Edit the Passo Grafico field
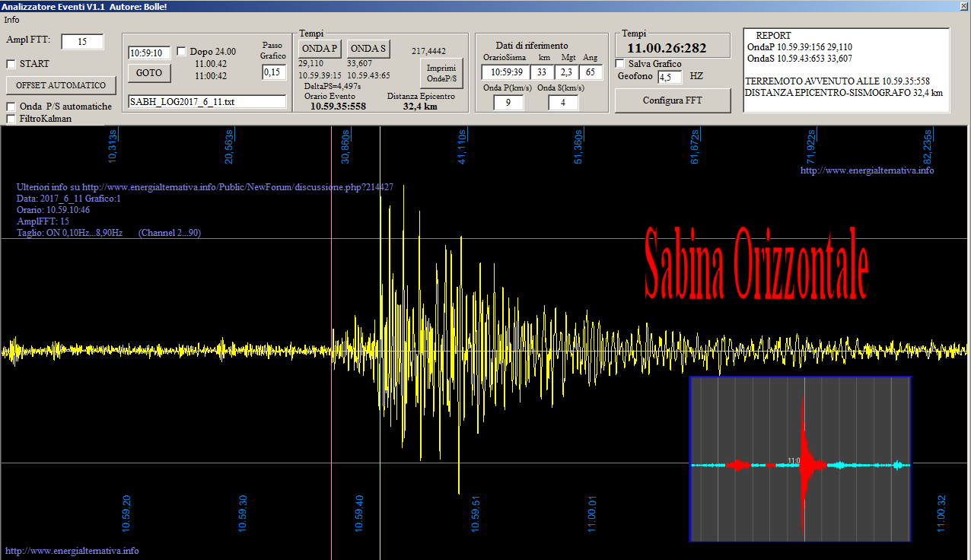Screen dimensions: 971x560 click(274, 72)
